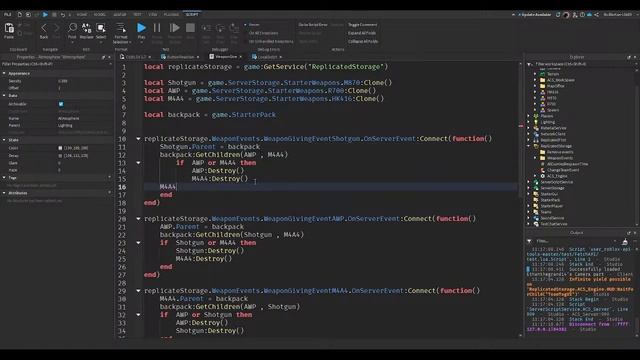Switch to the PLUGINS ribbon tab

coord(171,15)
